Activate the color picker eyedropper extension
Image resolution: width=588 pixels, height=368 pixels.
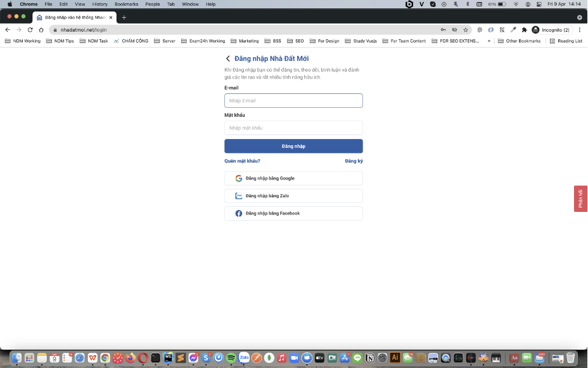(x=513, y=30)
